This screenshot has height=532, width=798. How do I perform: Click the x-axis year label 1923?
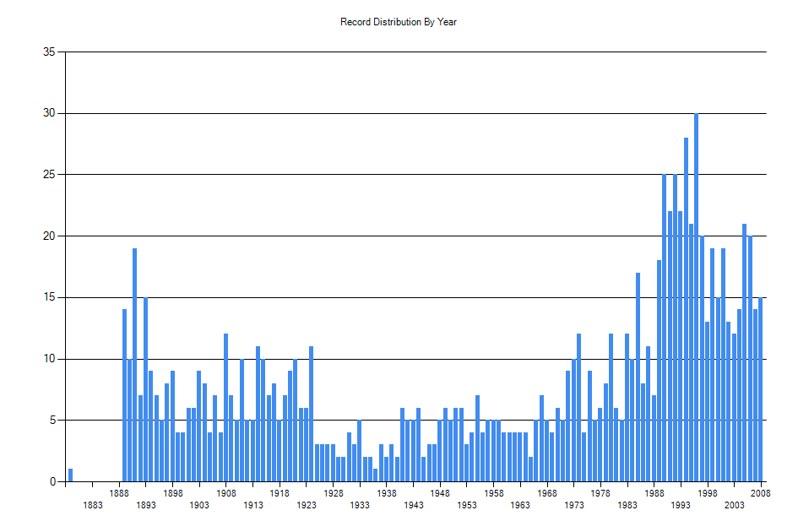coord(307,505)
